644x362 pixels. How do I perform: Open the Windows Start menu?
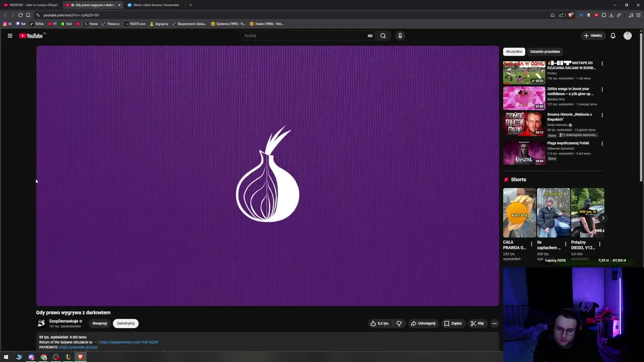[x=6, y=357]
